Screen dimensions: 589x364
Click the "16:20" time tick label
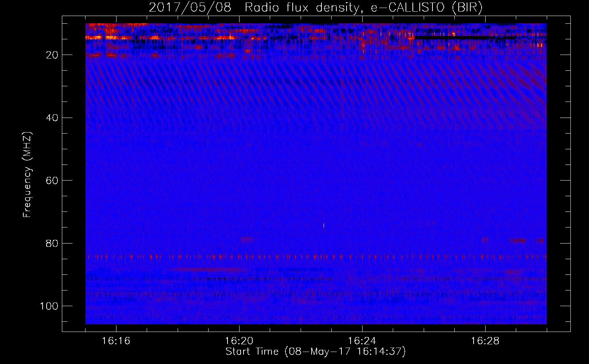point(239,341)
